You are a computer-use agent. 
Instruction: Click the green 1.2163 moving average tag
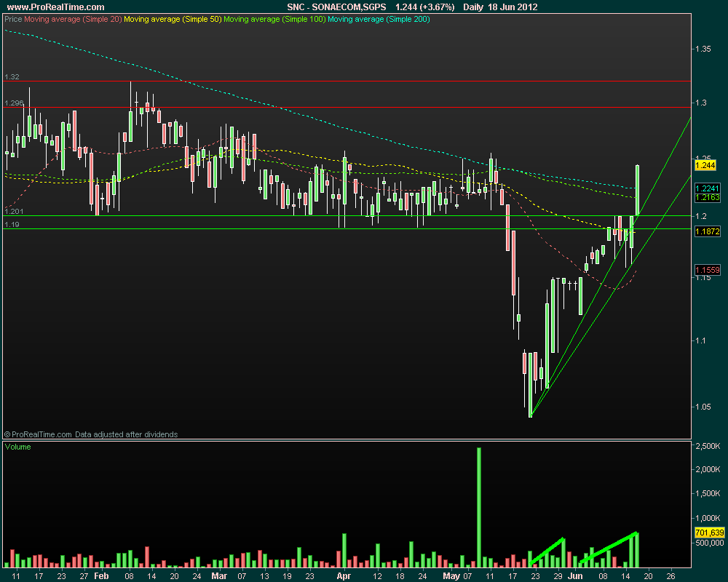[x=708, y=197]
